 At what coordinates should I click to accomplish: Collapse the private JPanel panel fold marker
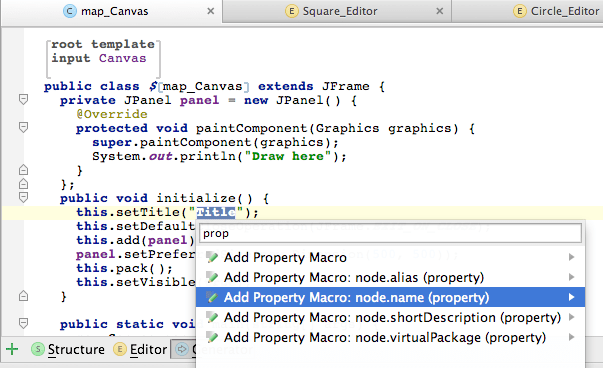click(23, 100)
